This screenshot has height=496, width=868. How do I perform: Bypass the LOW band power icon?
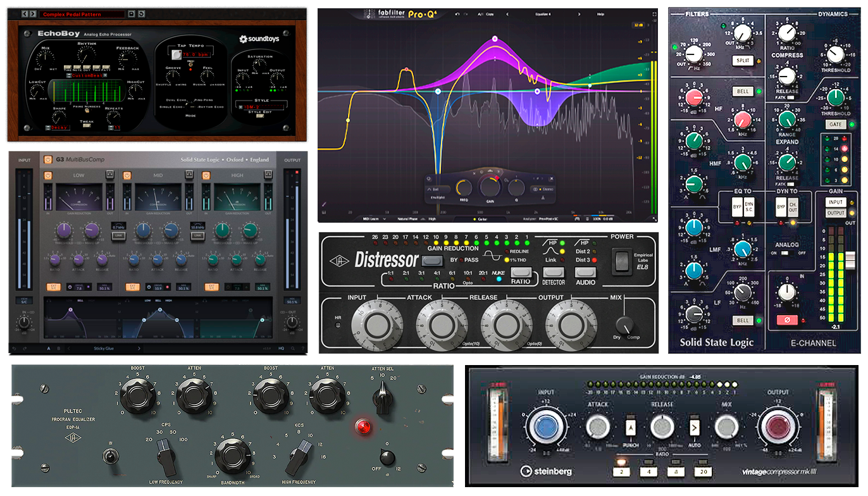point(47,175)
